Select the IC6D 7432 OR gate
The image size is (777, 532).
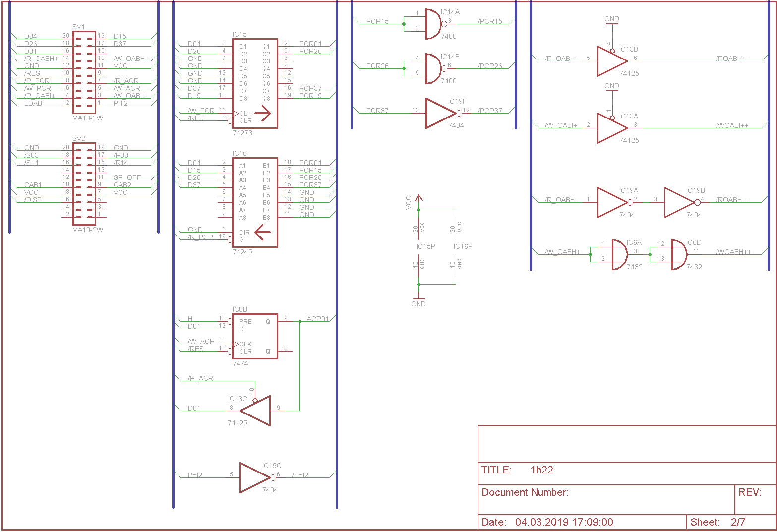(679, 255)
